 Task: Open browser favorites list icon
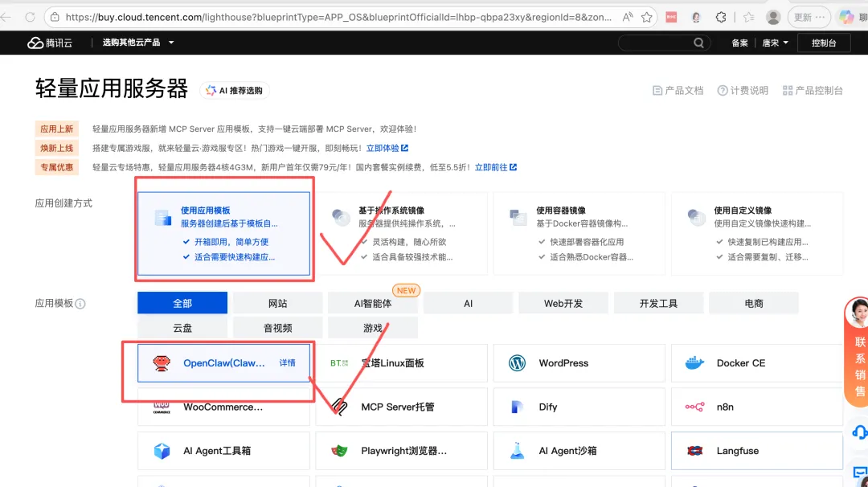[x=749, y=17]
